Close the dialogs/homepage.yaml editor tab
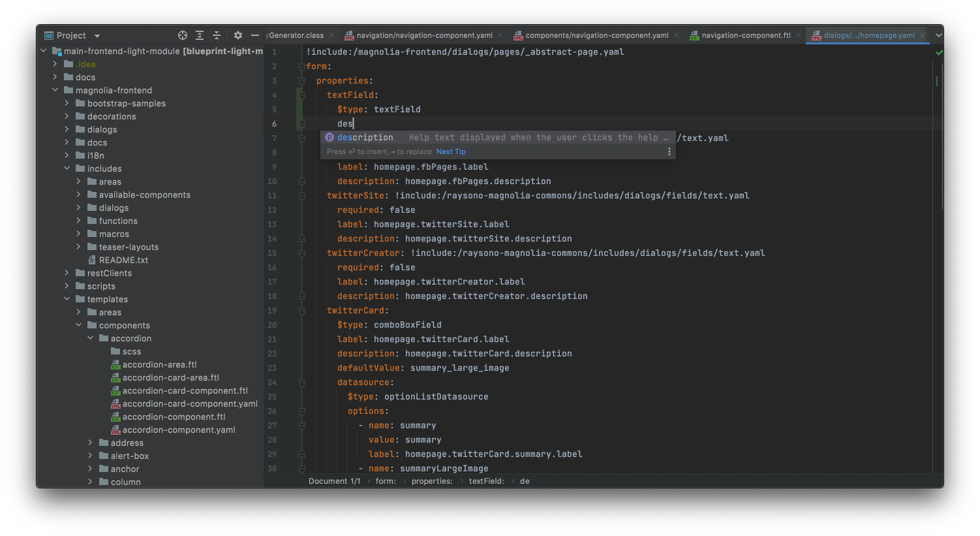This screenshot has height=536, width=980. pyautogui.click(x=922, y=35)
